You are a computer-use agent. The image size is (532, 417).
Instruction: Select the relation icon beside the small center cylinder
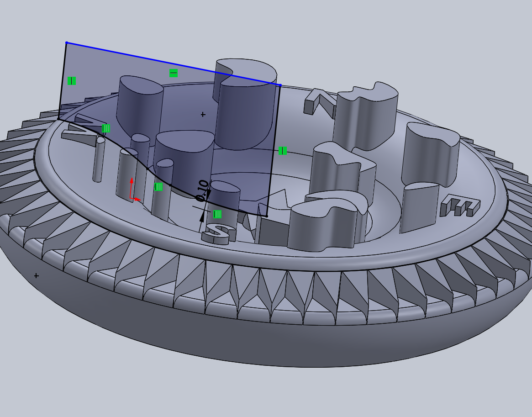click(158, 186)
